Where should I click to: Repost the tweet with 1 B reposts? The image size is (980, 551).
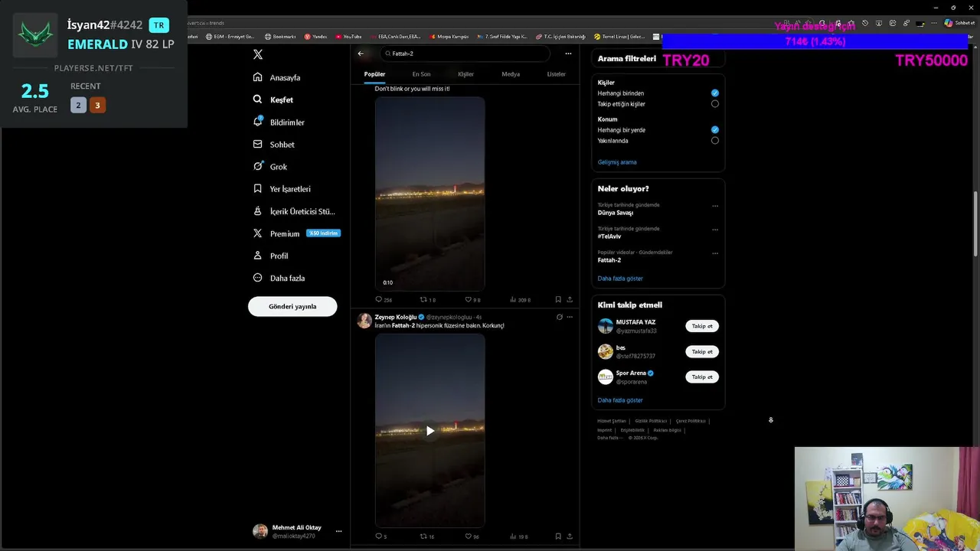click(x=427, y=300)
